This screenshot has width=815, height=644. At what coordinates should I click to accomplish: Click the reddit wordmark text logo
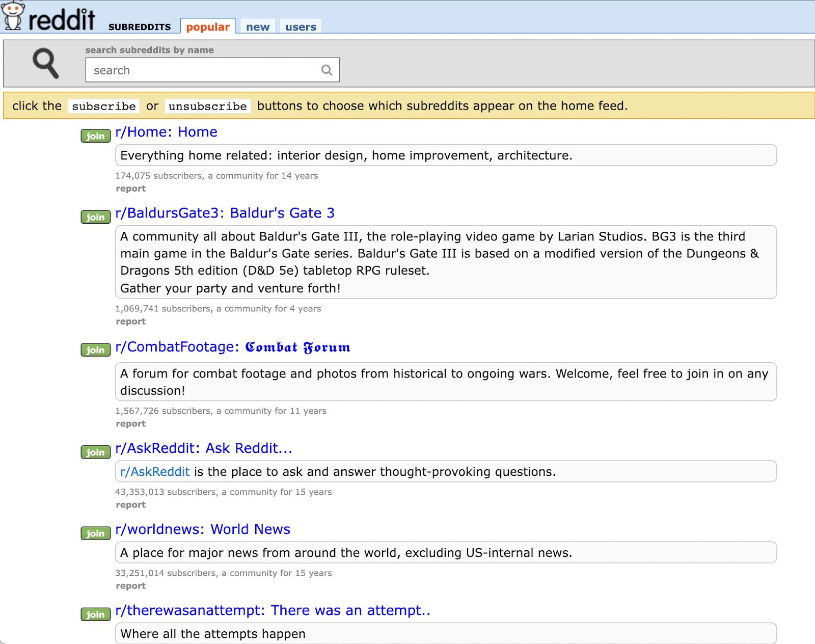(x=62, y=19)
